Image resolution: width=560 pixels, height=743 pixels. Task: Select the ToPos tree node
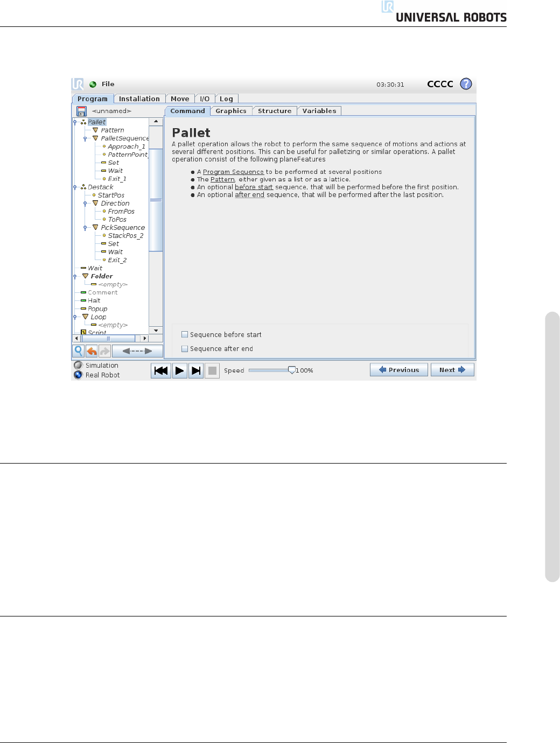point(117,220)
